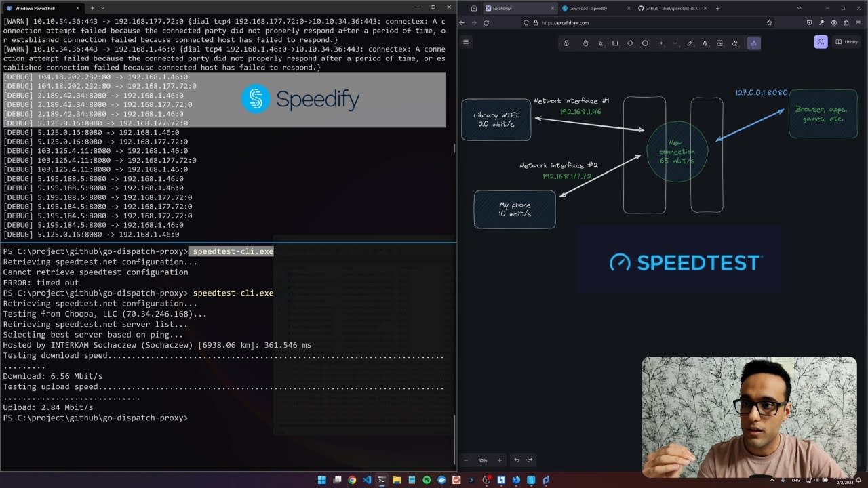The width and height of the screenshot is (868, 488).
Task: Click the 'Upload: 2.84 Mbit/s' terminal line
Action: point(48,407)
